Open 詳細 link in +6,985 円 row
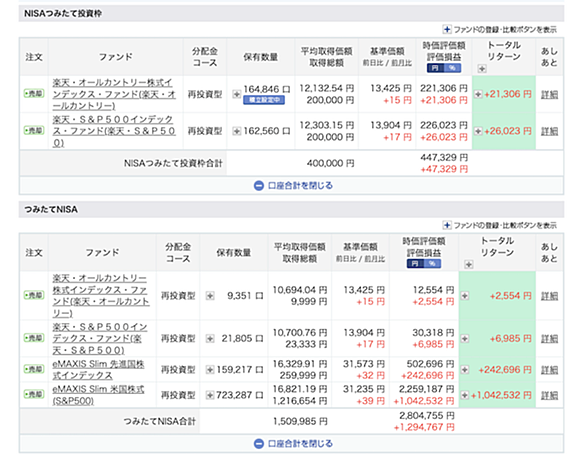Viewport: 586px width, 462px height. click(x=549, y=339)
